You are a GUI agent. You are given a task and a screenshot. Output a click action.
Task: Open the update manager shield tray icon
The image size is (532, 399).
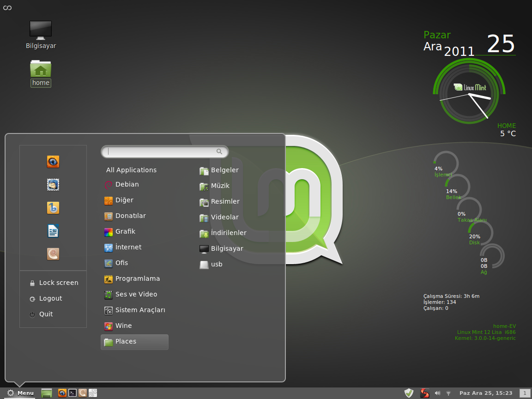tap(409, 393)
